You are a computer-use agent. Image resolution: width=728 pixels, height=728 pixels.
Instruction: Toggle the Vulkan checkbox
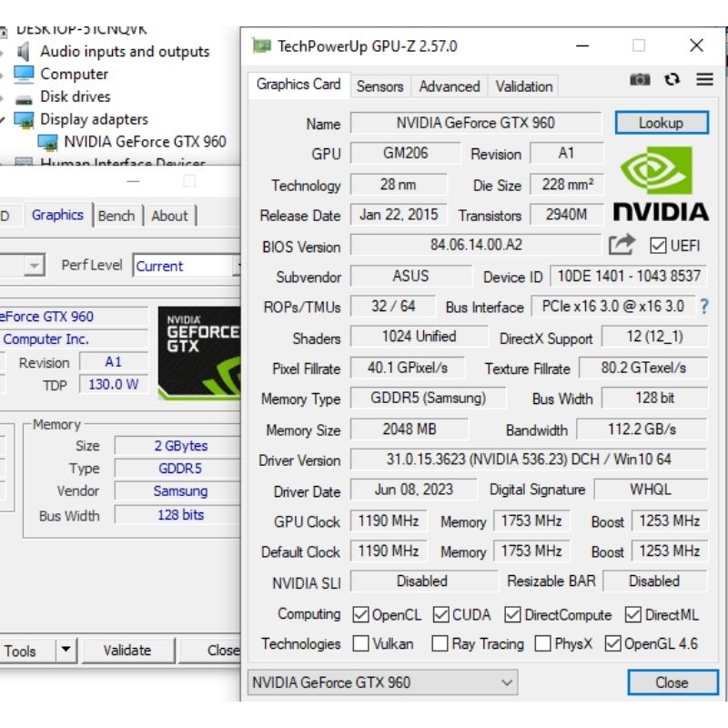pyautogui.click(x=359, y=644)
